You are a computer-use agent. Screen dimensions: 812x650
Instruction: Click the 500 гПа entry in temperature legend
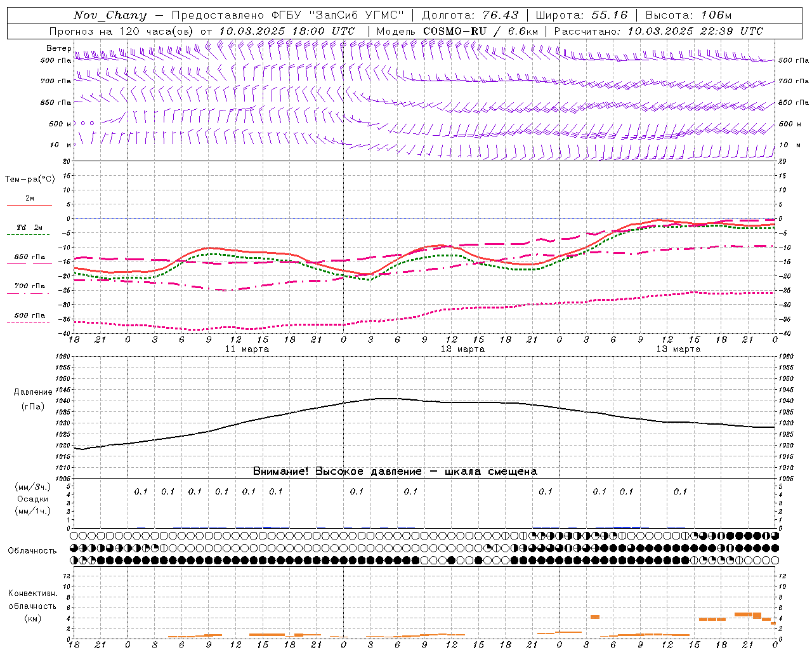coord(30,315)
